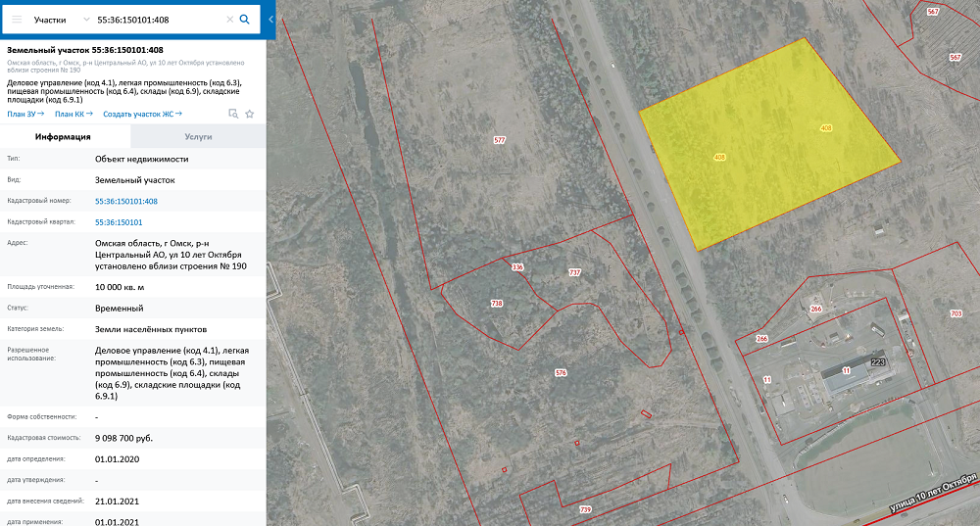980x526 pixels.
Task: Clear the search query with X
Action: (230, 20)
